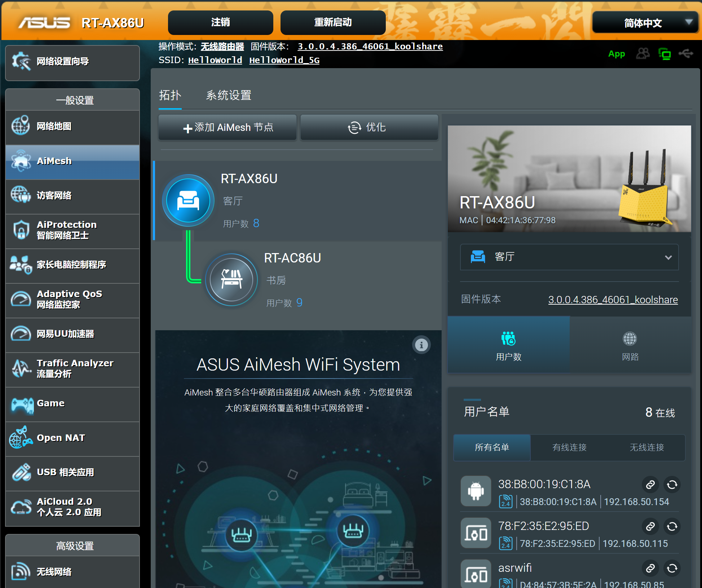Open the 无线路由器 operation mode link
This screenshot has width=702, height=588.
click(222, 47)
